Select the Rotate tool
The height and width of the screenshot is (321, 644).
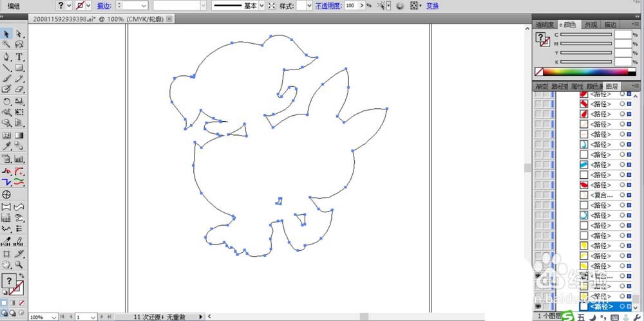[6, 102]
